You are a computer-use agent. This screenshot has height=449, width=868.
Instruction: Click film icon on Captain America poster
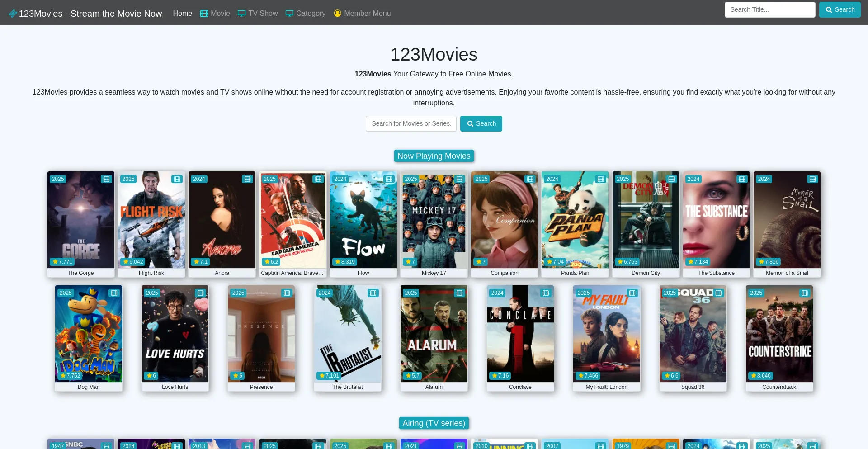318,179
